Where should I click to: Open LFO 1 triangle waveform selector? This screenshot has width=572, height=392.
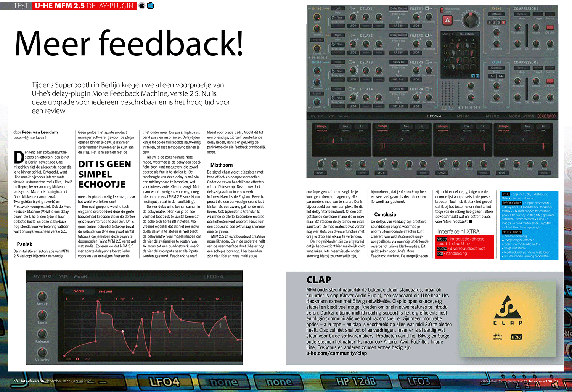(322, 126)
